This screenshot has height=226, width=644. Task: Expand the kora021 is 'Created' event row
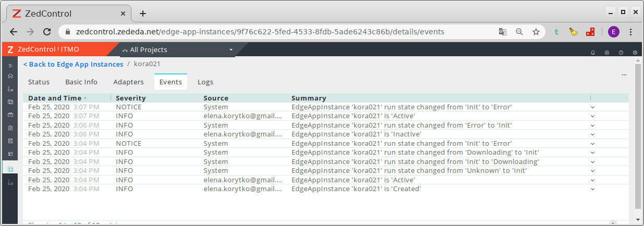pos(592,189)
